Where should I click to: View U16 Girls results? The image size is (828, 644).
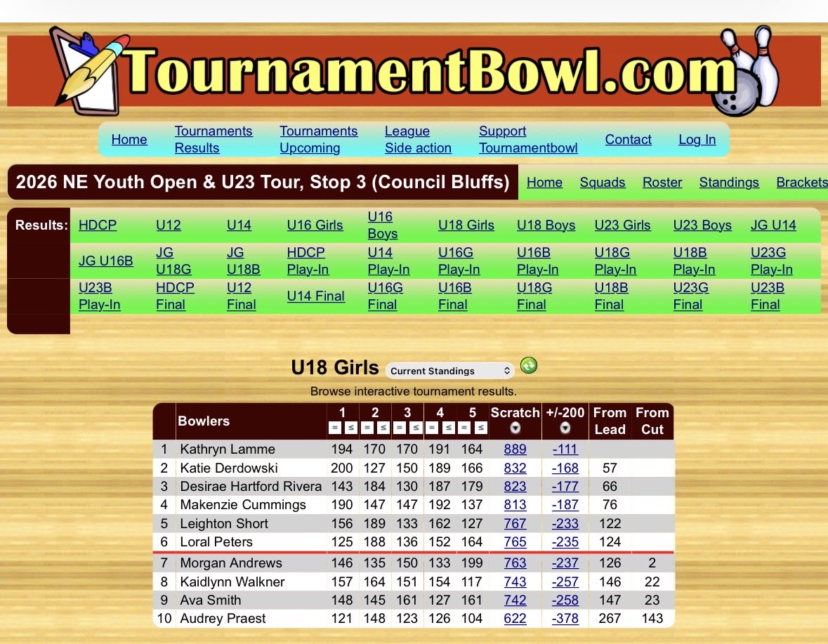pos(315,225)
